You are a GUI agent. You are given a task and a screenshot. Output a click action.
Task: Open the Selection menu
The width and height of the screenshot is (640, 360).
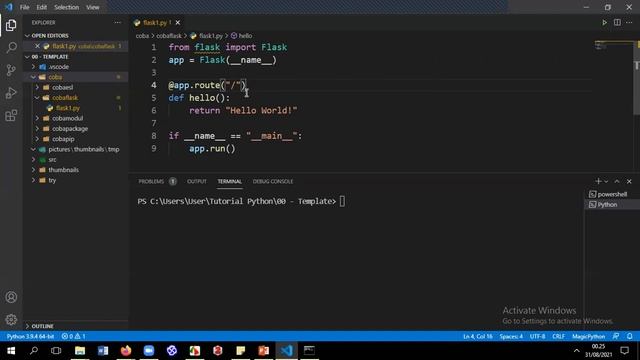point(67,7)
